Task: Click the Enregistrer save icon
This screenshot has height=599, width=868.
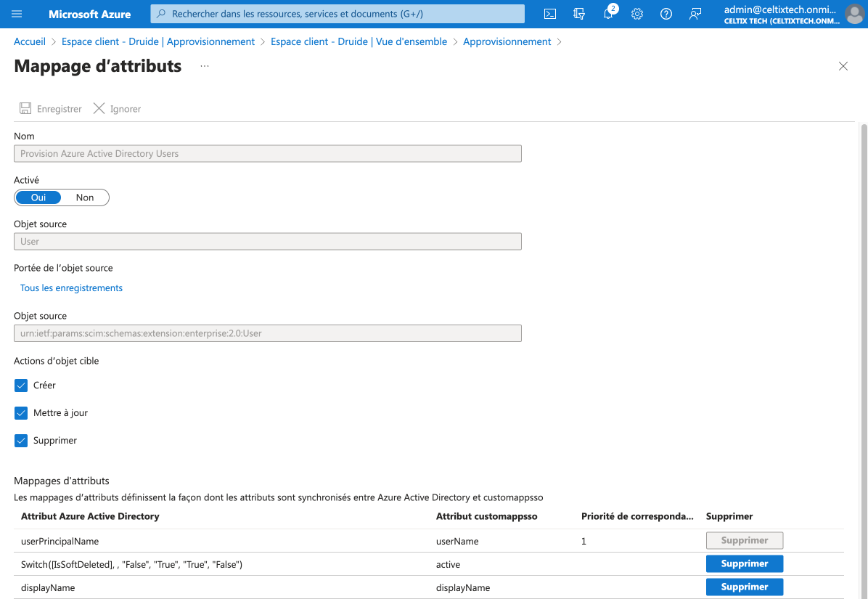Action: pyautogui.click(x=25, y=108)
